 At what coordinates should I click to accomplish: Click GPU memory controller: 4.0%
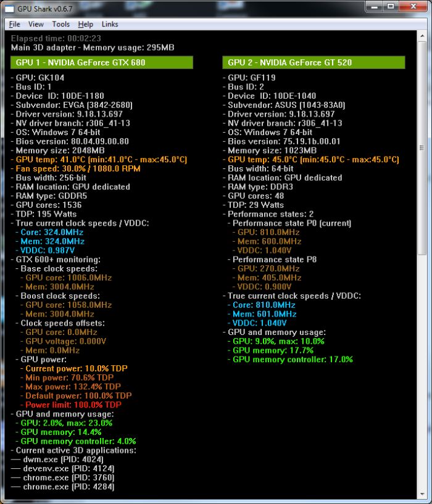coord(75,441)
